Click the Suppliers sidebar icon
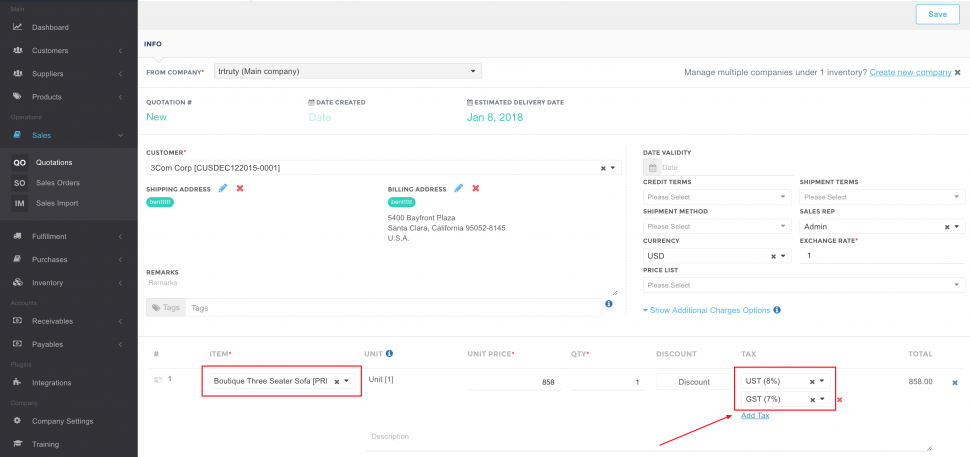Viewport: 970px width, 457px height. 18,74
